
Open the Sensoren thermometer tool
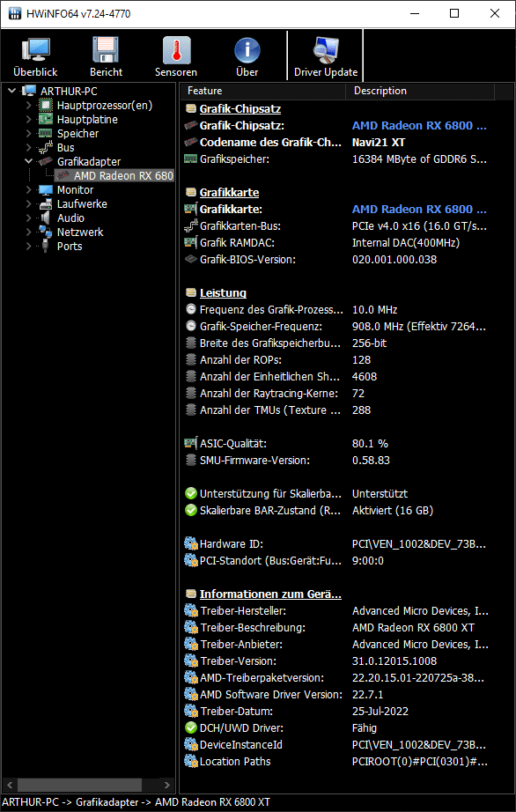176,56
